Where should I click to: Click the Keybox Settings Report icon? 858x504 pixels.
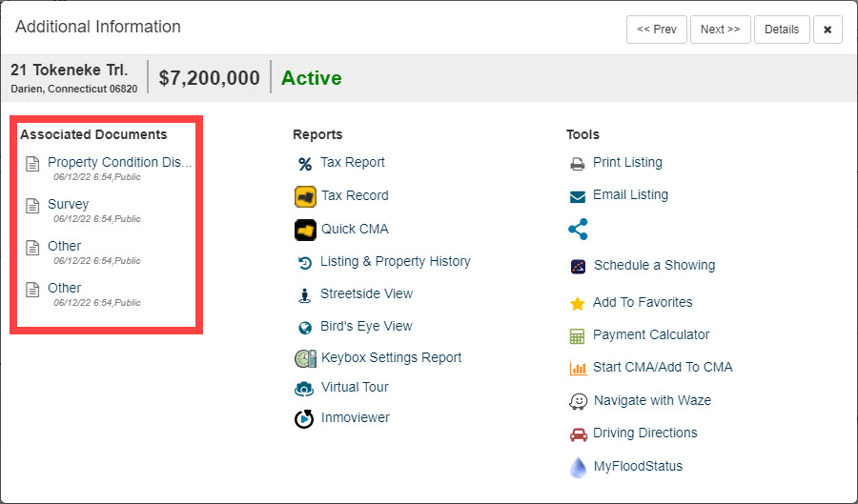click(x=305, y=358)
